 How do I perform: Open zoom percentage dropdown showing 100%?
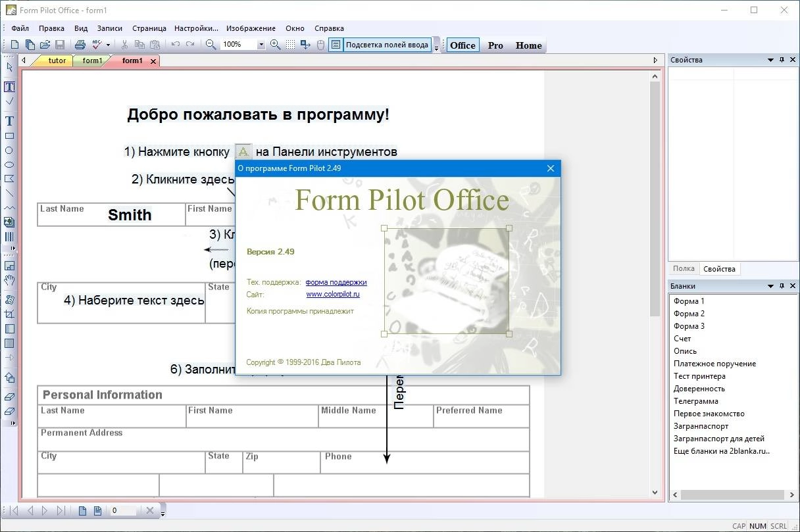(x=261, y=45)
